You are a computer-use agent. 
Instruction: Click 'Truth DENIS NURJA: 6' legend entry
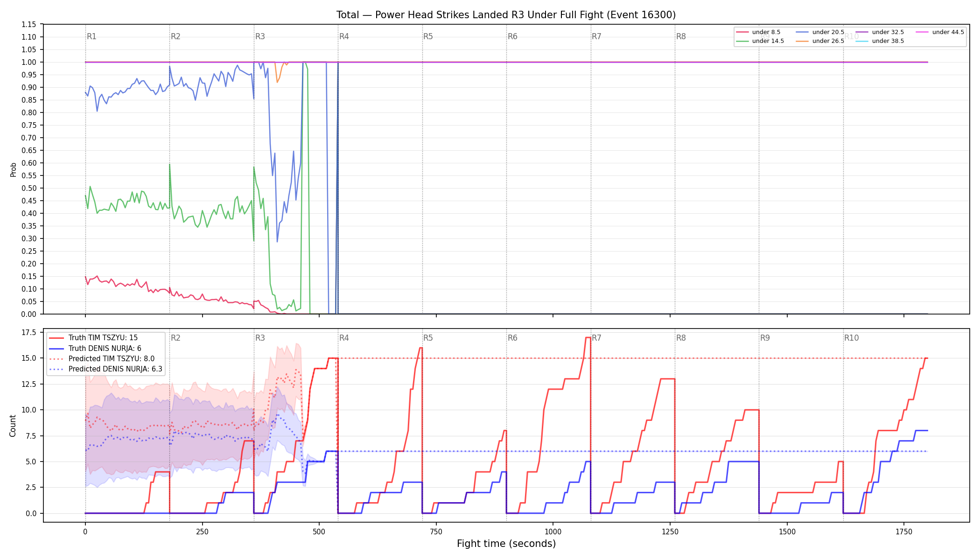95,349
